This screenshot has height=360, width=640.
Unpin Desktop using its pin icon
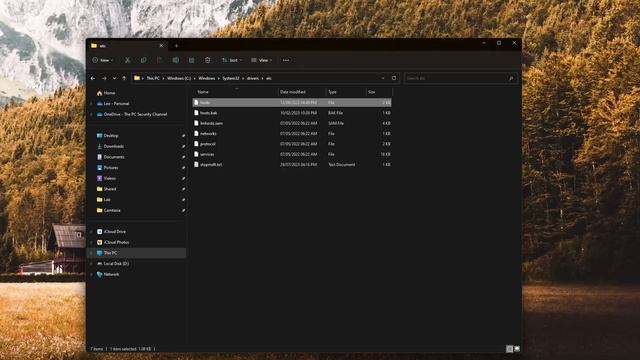(x=183, y=136)
